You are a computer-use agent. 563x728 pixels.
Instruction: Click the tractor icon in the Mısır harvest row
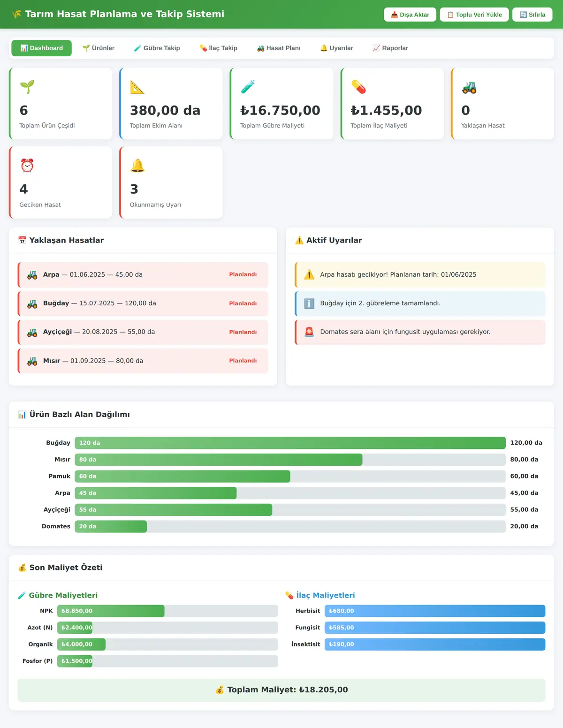[x=32, y=361]
